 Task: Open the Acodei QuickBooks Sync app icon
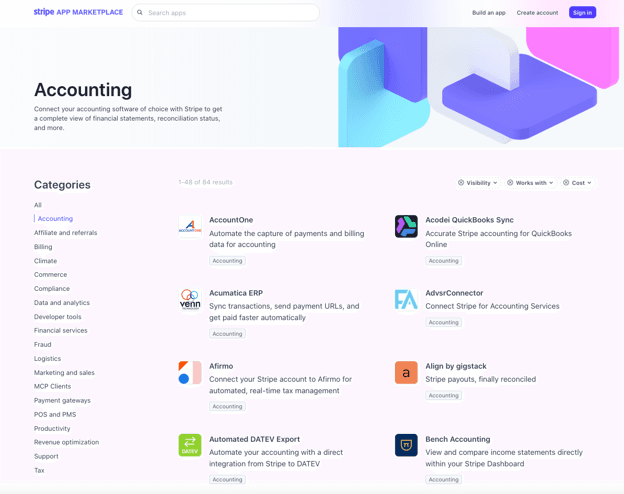click(406, 226)
